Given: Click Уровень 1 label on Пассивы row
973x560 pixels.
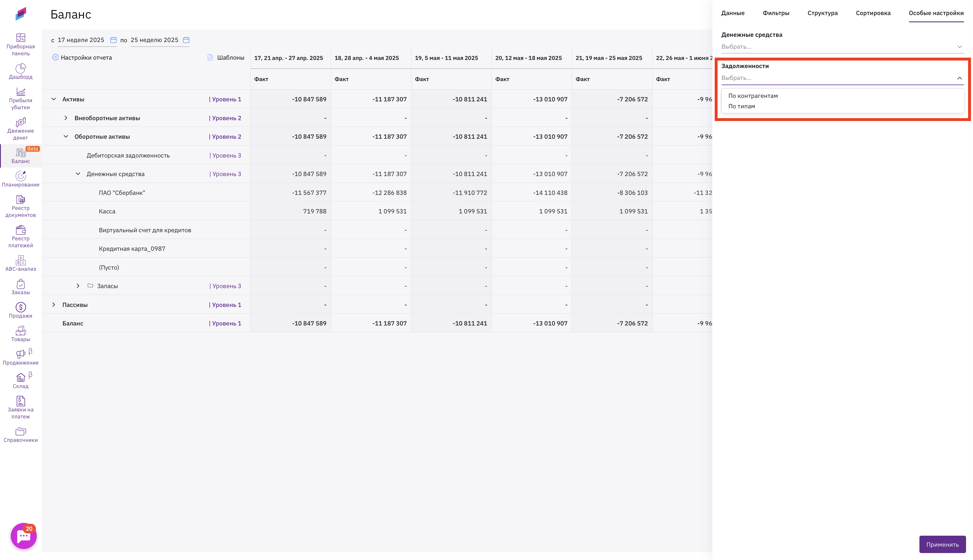Looking at the screenshot, I should [x=225, y=305].
